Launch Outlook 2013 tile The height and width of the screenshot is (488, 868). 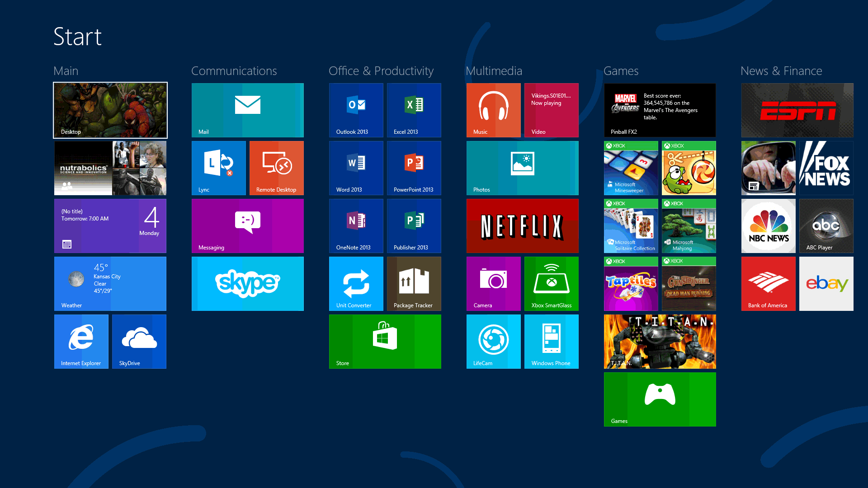click(356, 110)
